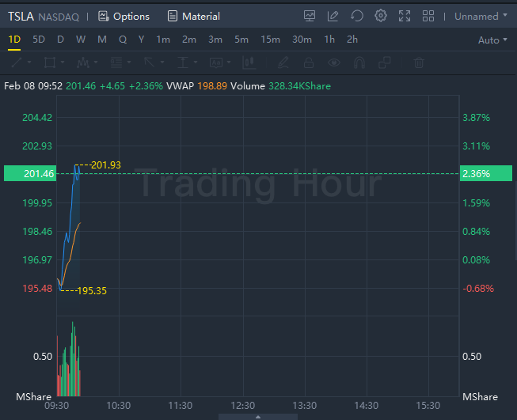Expand the text annotation dropdown arrow
The height and width of the screenshot is (420, 517).
click(229, 62)
